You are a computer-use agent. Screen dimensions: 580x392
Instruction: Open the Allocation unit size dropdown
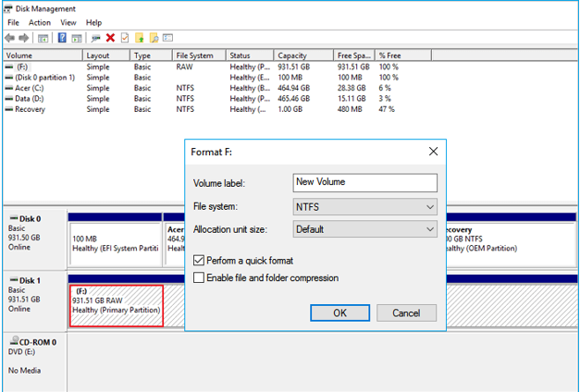point(364,229)
